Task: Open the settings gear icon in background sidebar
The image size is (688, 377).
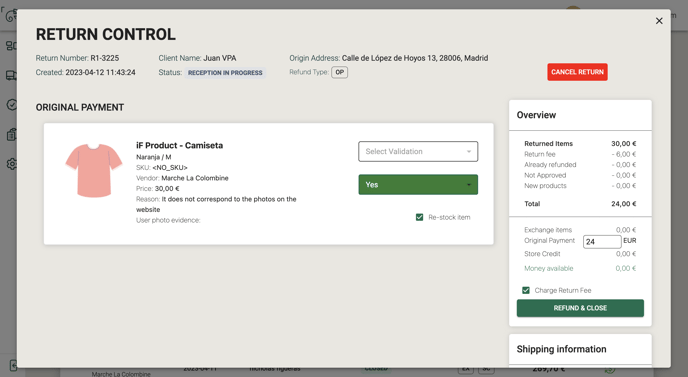Action: click(11, 164)
